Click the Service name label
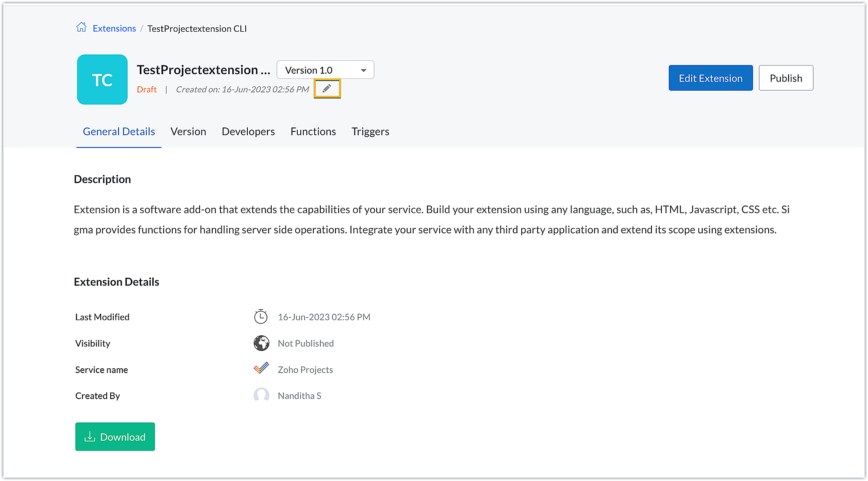This screenshot has height=481, width=868. pyautogui.click(x=102, y=370)
